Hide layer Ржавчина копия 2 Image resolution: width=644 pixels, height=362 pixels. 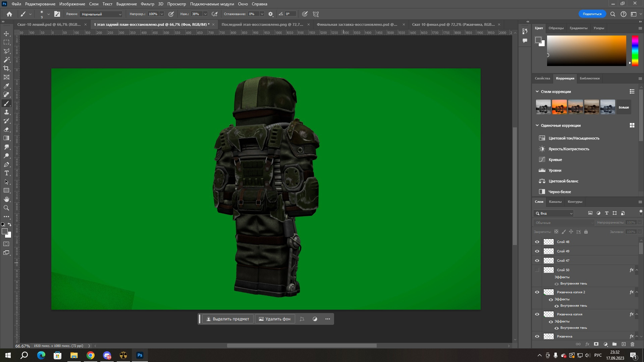click(537, 292)
